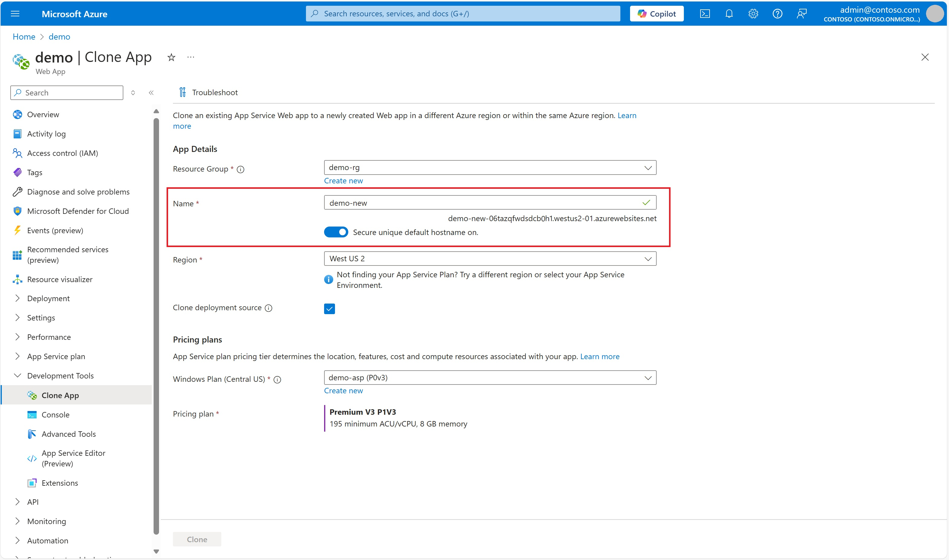This screenshot has width=949, height=560.
Task: Open notifications bell in top bar
Action: pos(729,14)
